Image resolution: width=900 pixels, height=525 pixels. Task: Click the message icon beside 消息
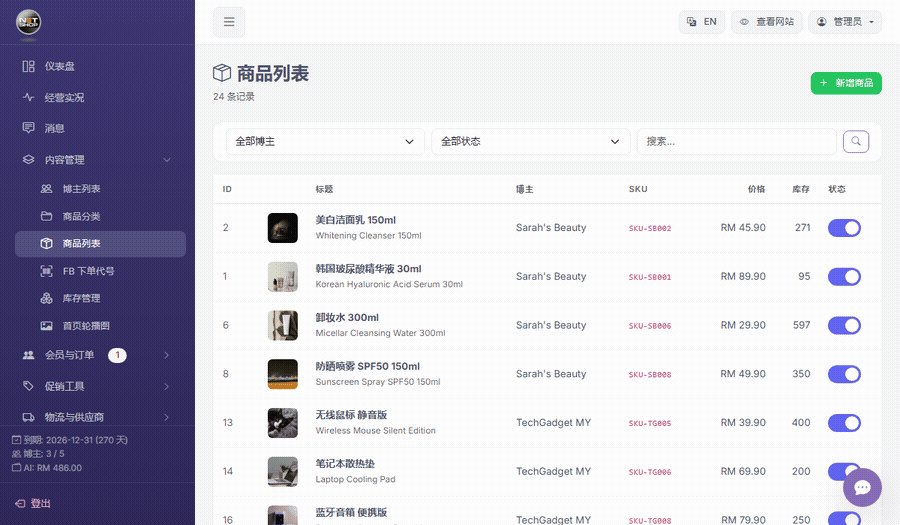28,127
